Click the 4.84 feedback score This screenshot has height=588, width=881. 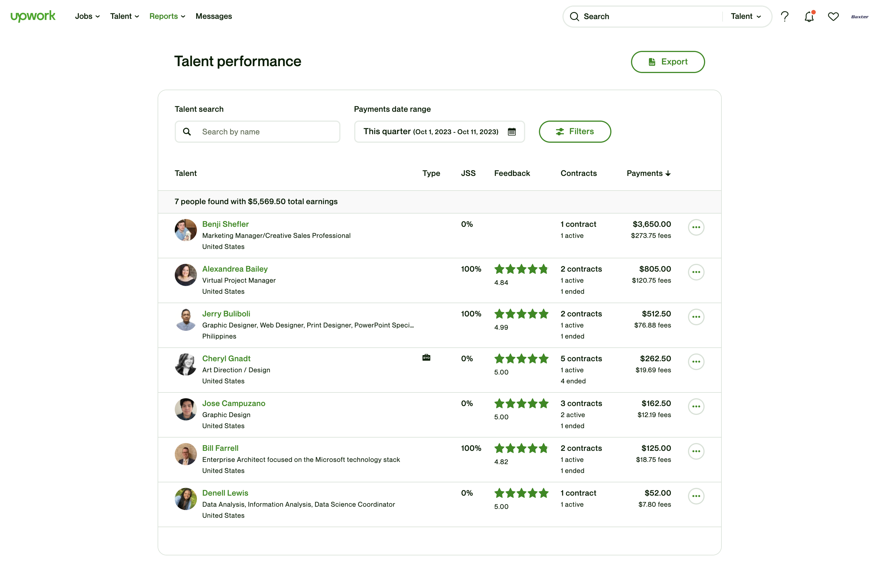pyautogui.click(x=501, y=283)
